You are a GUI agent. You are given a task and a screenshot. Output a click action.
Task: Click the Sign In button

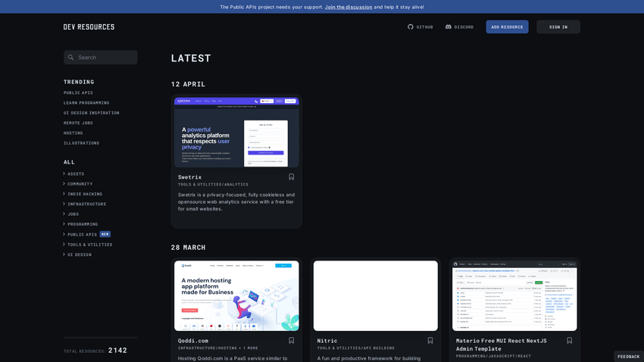558,27
